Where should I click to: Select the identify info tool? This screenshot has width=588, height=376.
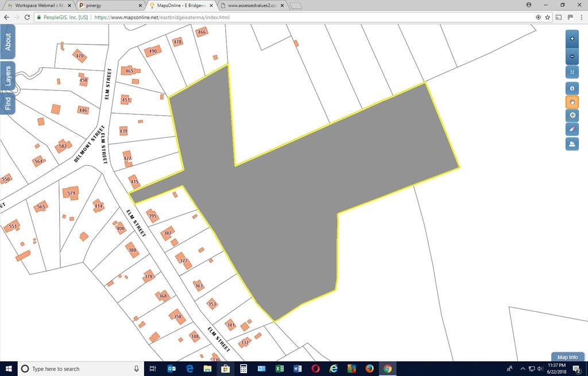(572, 88)
